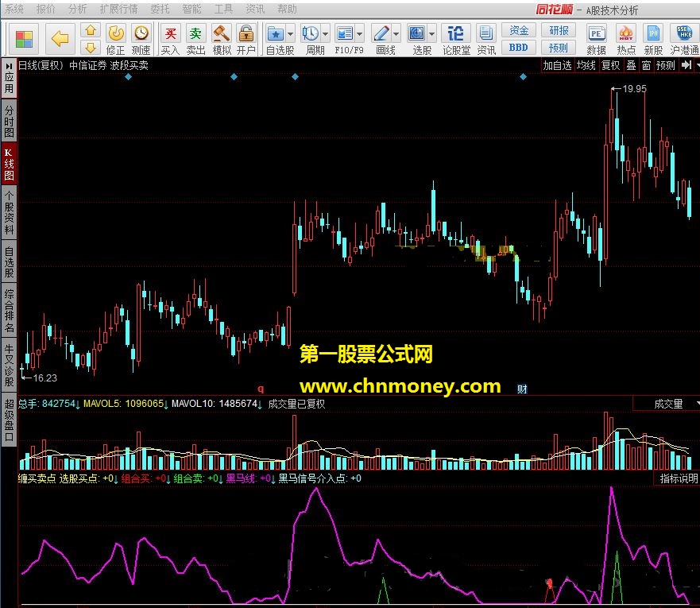Open the 分析 menu
The height and width of the screenshot is (608, 700).
point(77,9)
